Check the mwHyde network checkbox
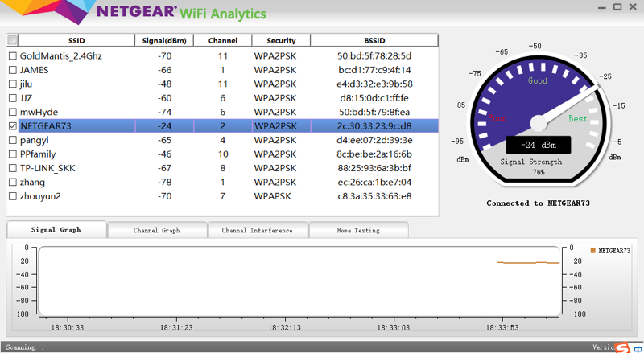This screenshot has width=644, height=353. click(x=13, y=112)
